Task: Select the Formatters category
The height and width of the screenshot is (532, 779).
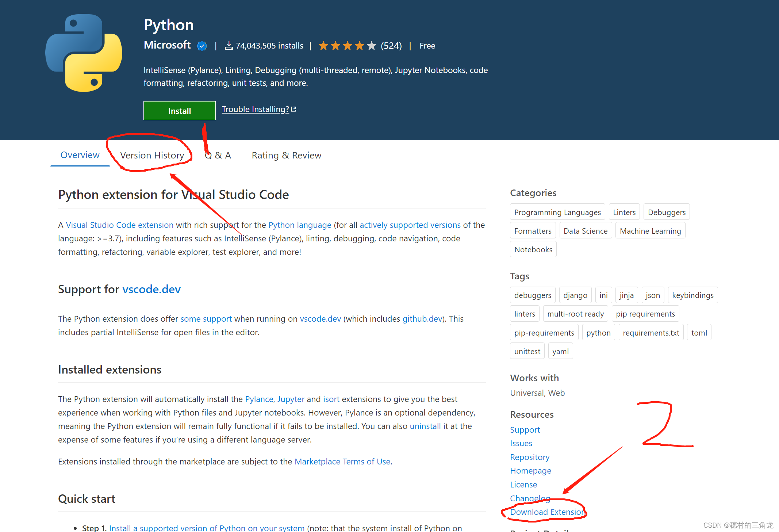Action: pyautogui.click(x=533, y=231)
